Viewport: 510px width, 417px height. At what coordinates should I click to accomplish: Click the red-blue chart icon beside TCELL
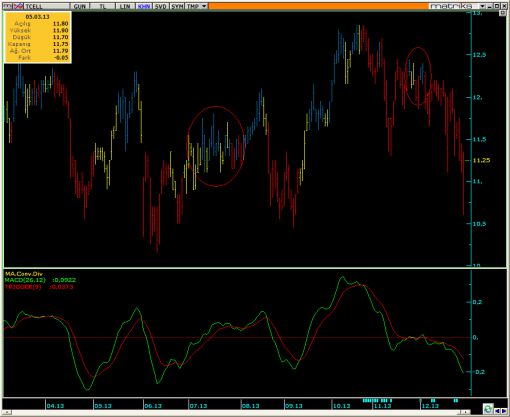click(18, 6)
